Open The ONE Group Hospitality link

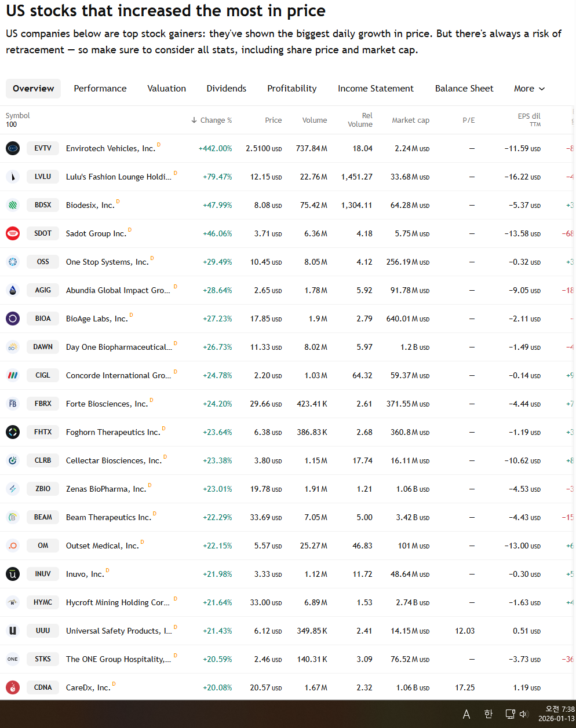pos(119,659)
